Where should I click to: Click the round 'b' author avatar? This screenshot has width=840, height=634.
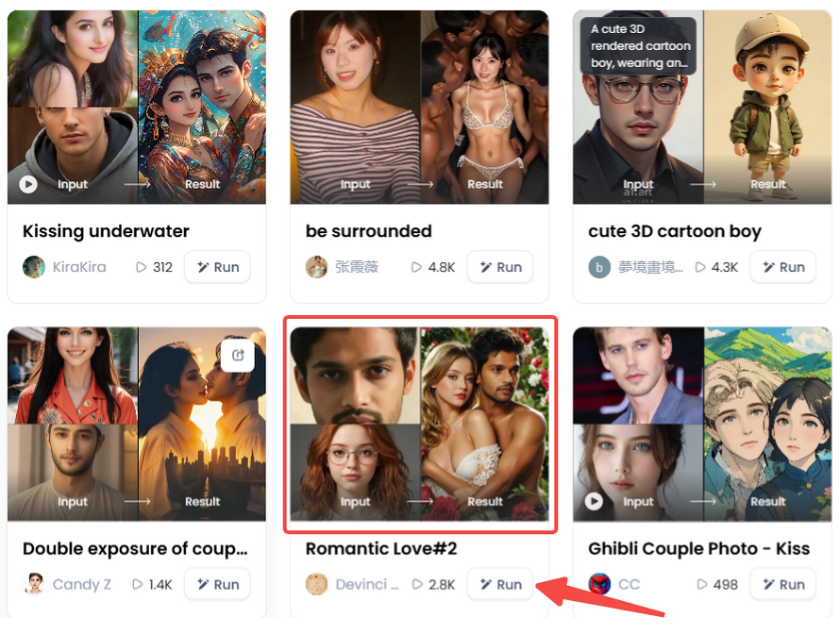coord(599,267)
